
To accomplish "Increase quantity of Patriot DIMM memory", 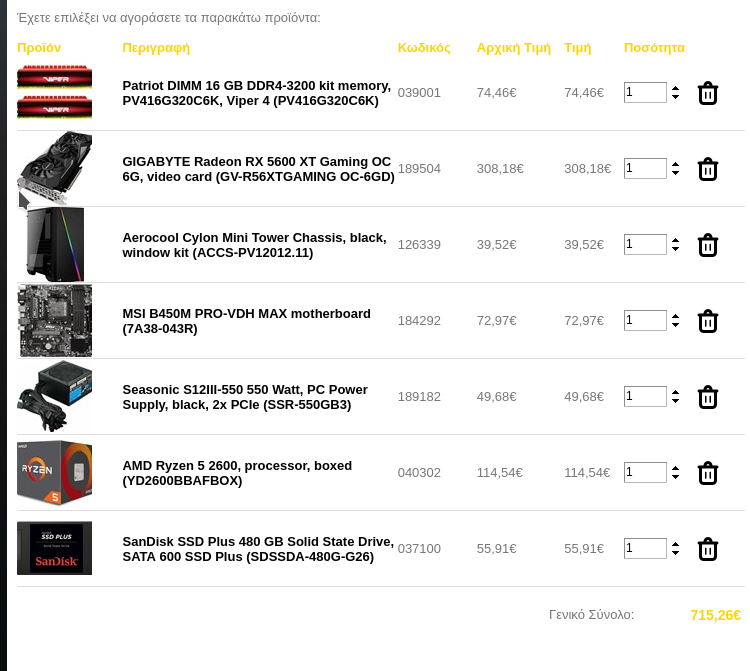I will coord(675,88).
